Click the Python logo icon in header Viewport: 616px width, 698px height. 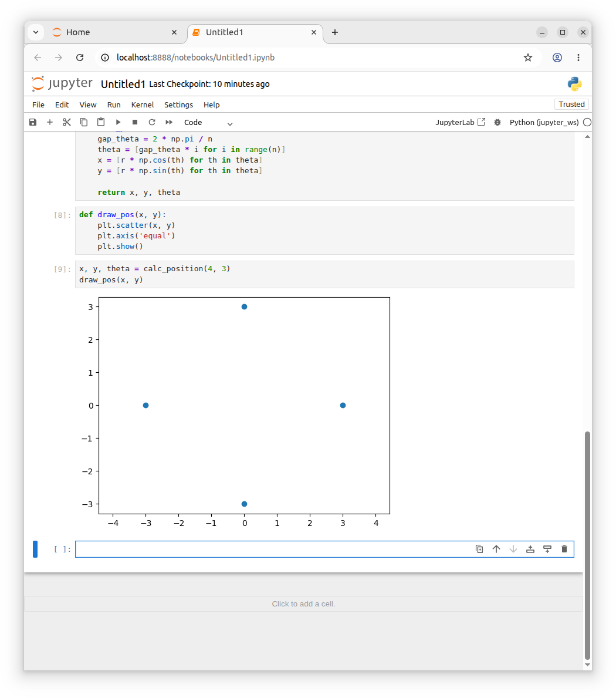574,84
